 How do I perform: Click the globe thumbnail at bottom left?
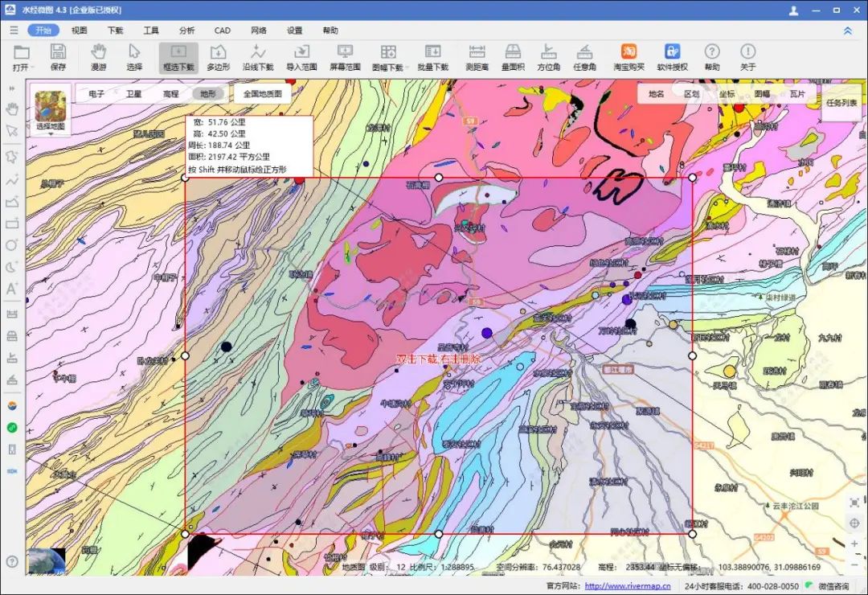[x=47, y=560]
